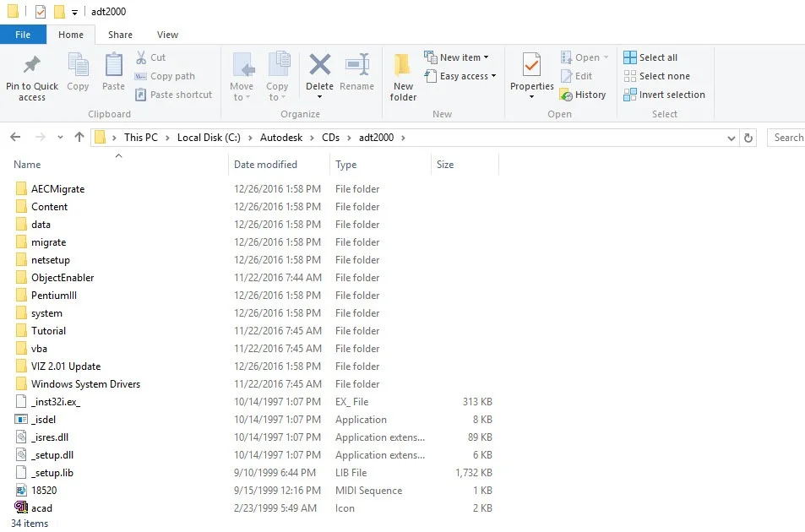Viewport: 805px width, 532px height.
Task: Click Select all
Action: coord(650,57)
